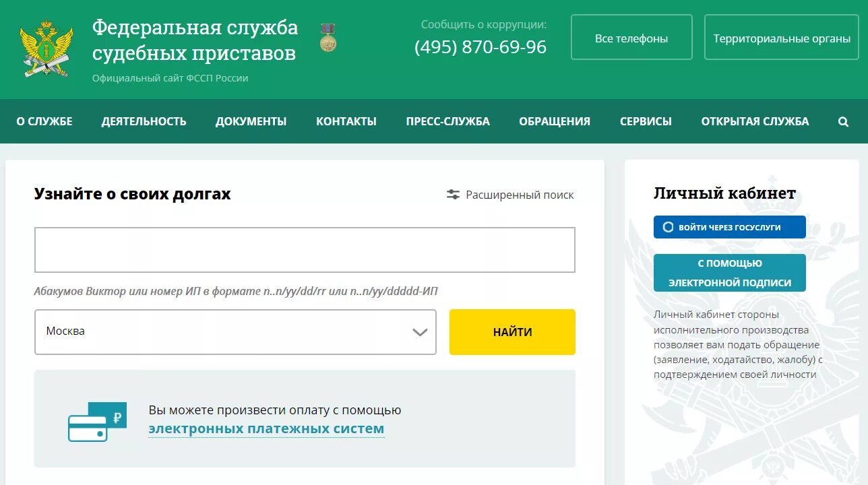This screenshot has width=868, height=485.
Task: Follow the электронных платежных систем link
Action: coord(266,428)
